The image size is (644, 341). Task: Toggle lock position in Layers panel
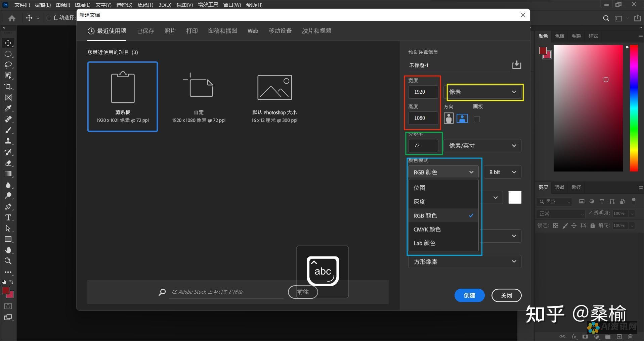coord(574,226)
